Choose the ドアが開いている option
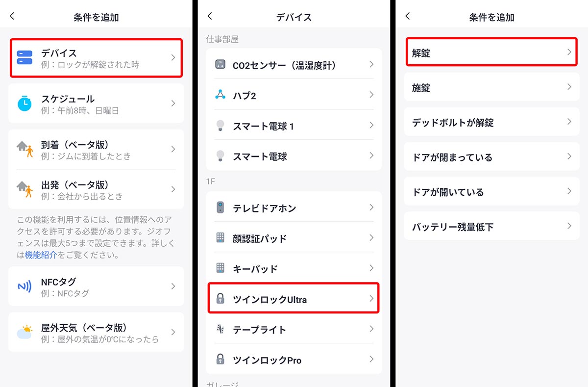This screenshot has width=588, height=387. click(491, 192)
